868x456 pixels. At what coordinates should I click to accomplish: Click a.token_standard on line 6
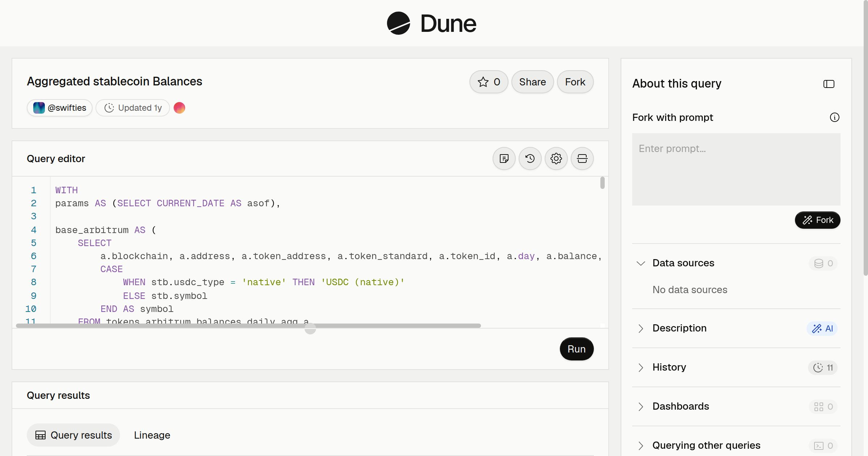[x=382, y=256]
